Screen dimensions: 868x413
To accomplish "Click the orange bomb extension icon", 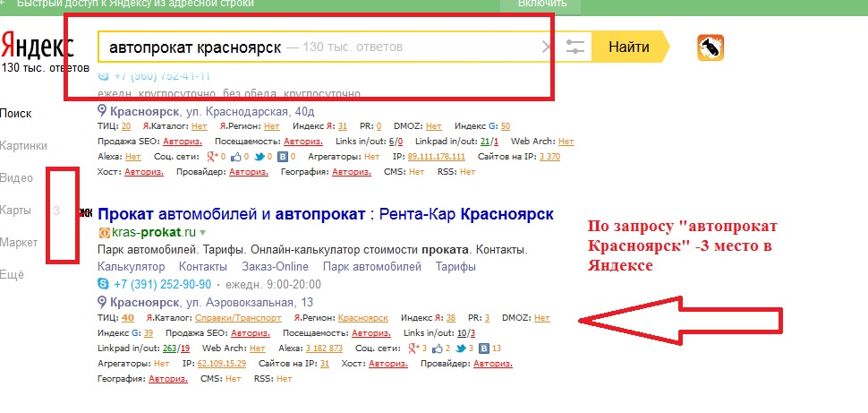I will pyautogui.click(x=711, y=47).
